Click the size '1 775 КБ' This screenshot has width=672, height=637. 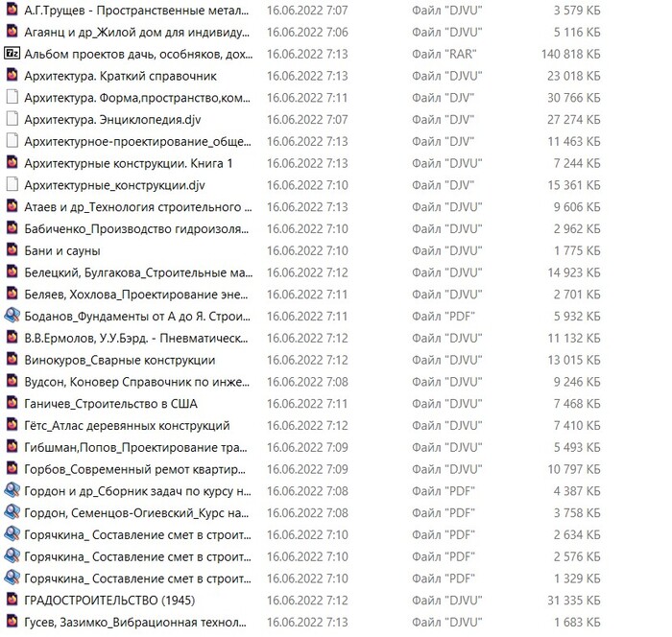point(576,250)
